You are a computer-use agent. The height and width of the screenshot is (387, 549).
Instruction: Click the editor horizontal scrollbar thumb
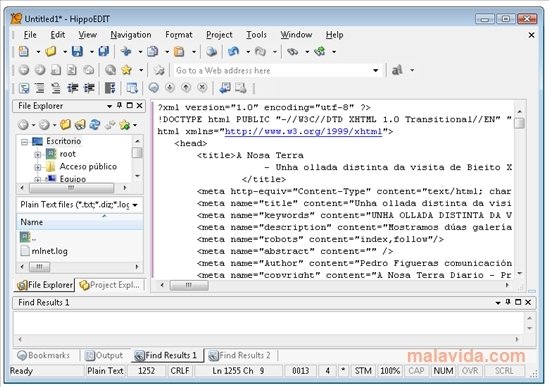189,285
